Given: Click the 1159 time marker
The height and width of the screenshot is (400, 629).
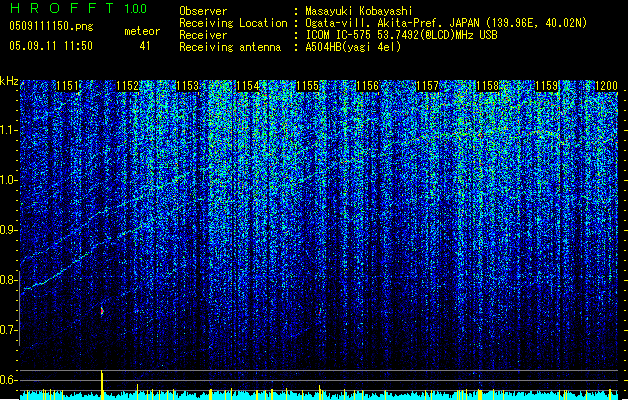Looking at the screenshot, I should (x=547, y=86).
